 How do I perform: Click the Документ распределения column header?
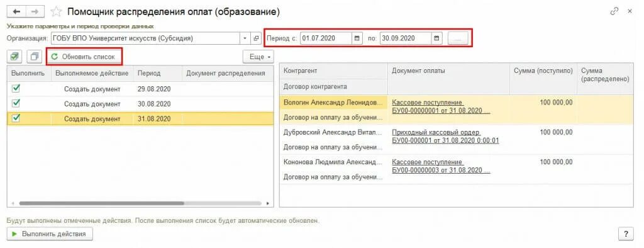pos(228,73)
